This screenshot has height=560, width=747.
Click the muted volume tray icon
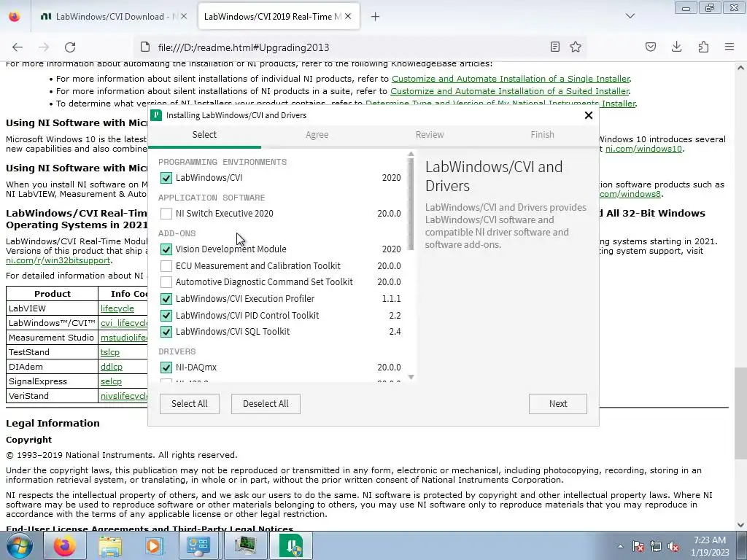673,546
